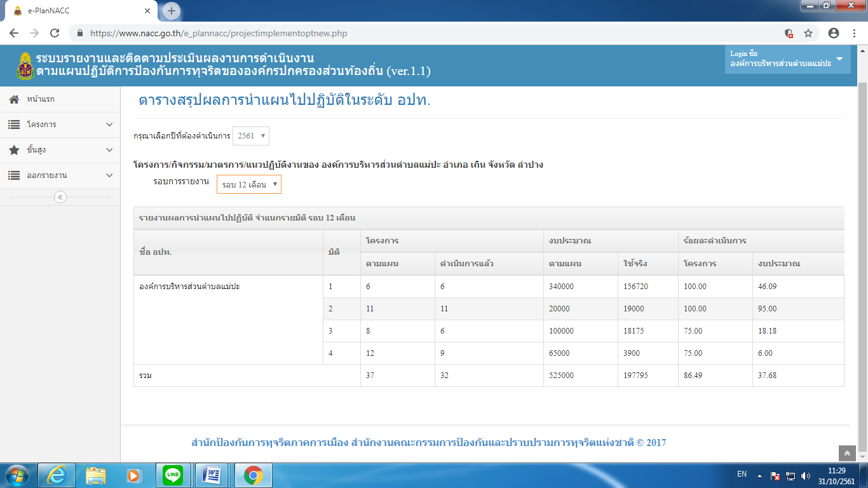This screenshot has width=868, height=488.
Task: Click the scroll-to-top arrow icon
Action: (847, 453)
